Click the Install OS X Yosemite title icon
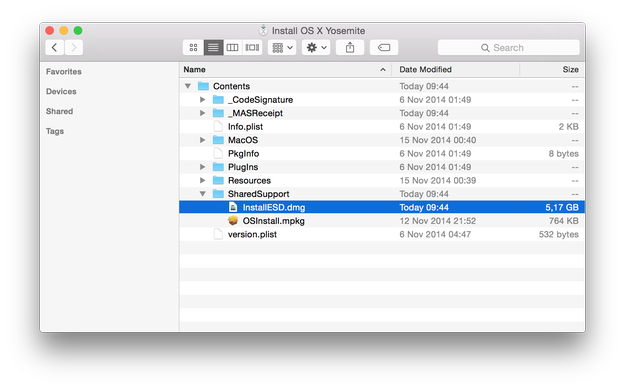Viewport: 625px width, 389px height. (263, 30)
